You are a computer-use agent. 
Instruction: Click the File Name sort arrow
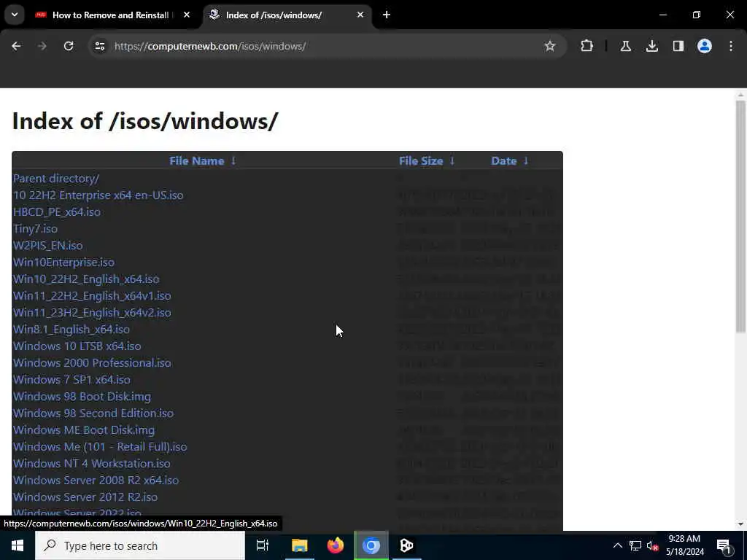click(233, 161)
